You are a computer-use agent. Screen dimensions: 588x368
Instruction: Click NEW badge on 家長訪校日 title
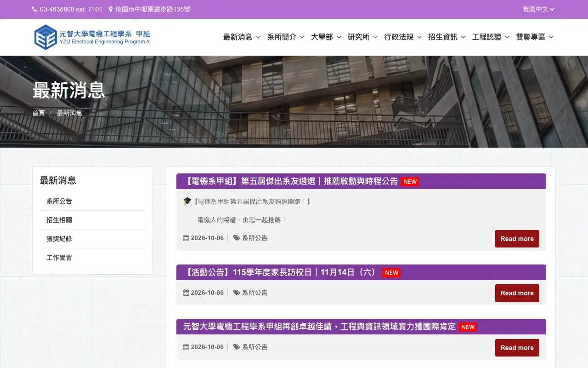pyautogui.click(x=391, y=273)
